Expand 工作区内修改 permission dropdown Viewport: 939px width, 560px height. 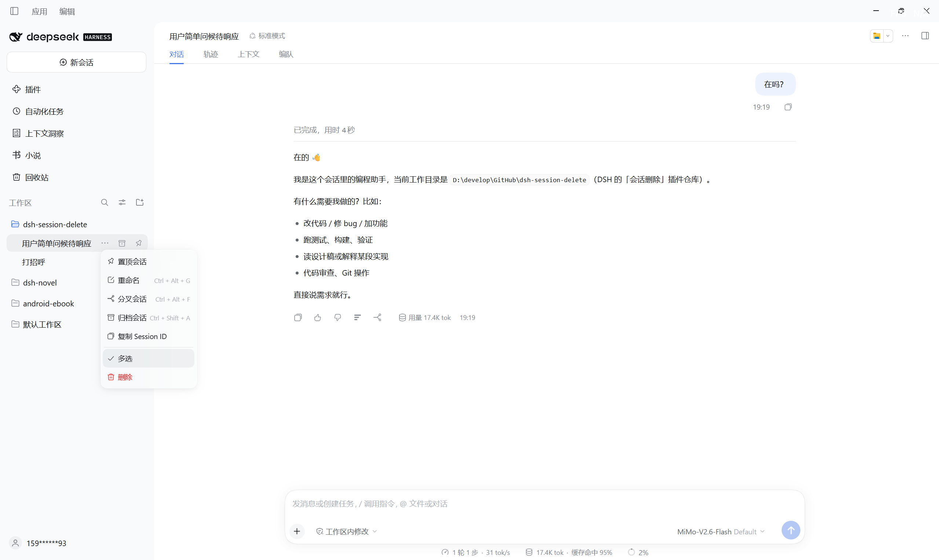346,531
